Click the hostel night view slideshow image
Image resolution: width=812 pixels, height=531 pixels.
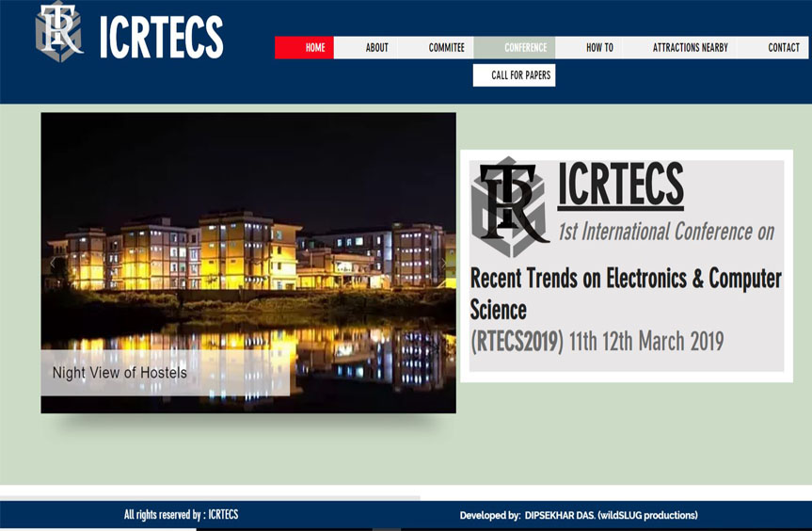[248, 263]
